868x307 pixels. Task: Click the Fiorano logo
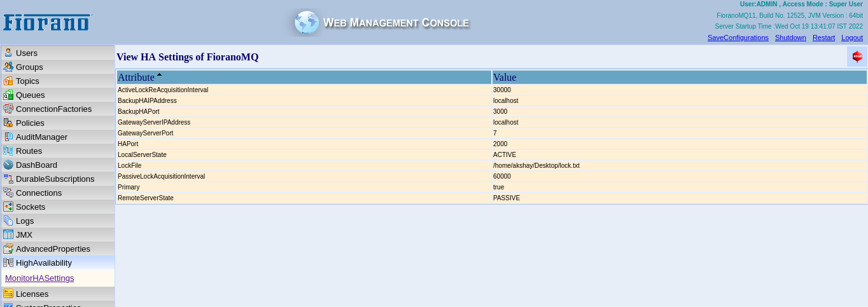(x=47, y=22)
